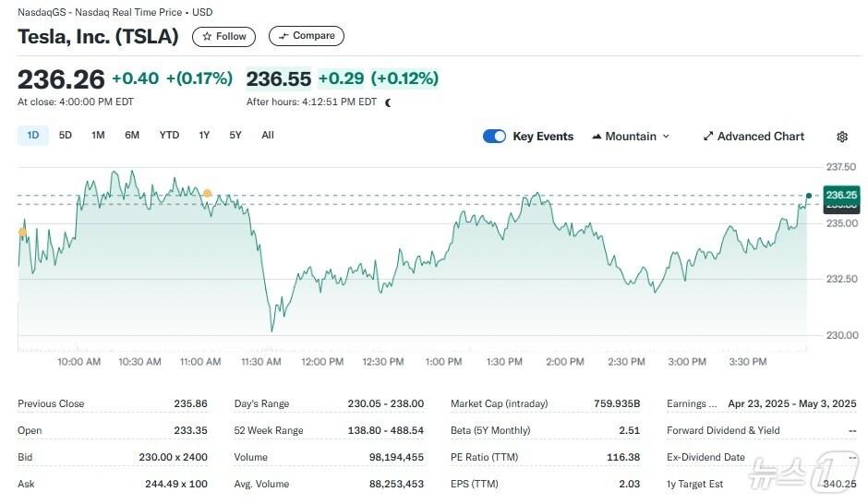Open chart settings gear icon
The image size is (868, 504).
pyautogui.click(x=841, y=137)
